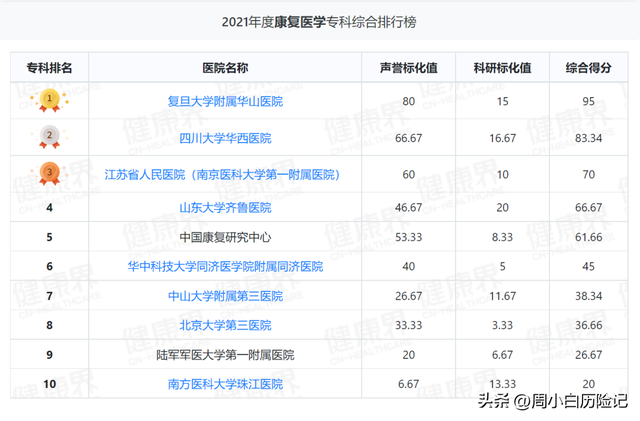Image resolution: width=640 pixels, height=421 pixels.
Task: Select reputation value 40 cell
Action: click(408, 266)
